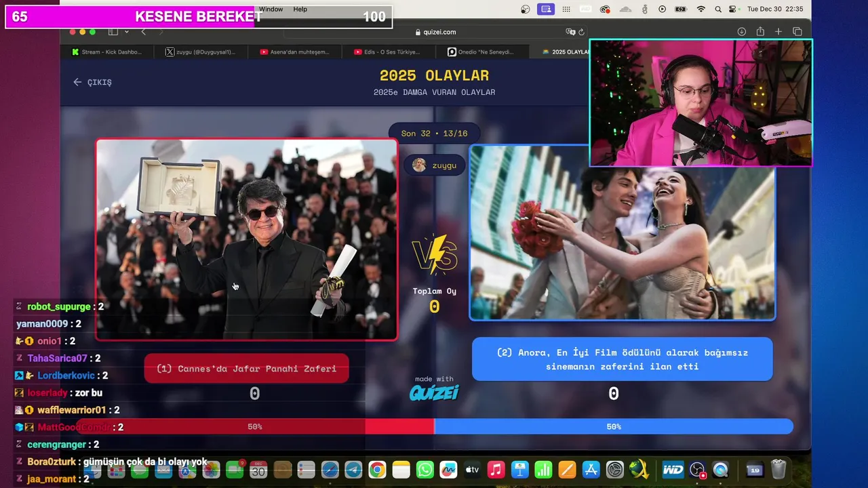Image resolution: width=868 pixels, height=488 pixels.
Task: Select the Jafar Panahi award photo
Action: [247, 239]
